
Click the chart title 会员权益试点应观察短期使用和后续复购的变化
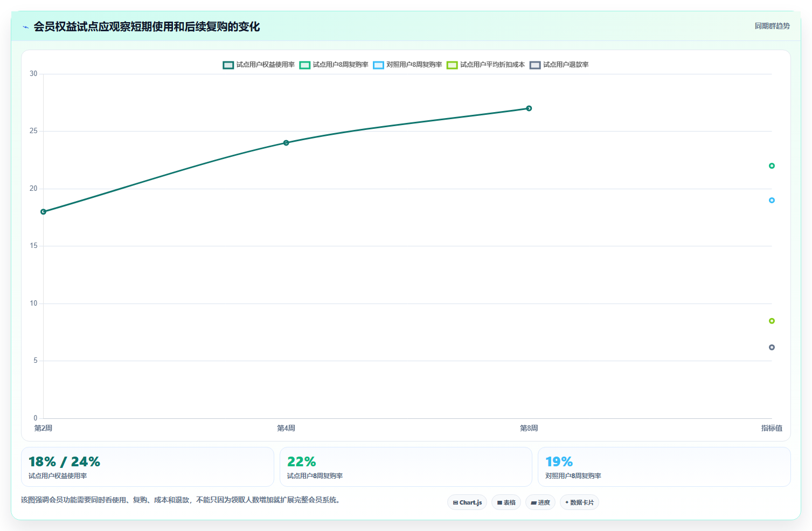click(147, 27)
